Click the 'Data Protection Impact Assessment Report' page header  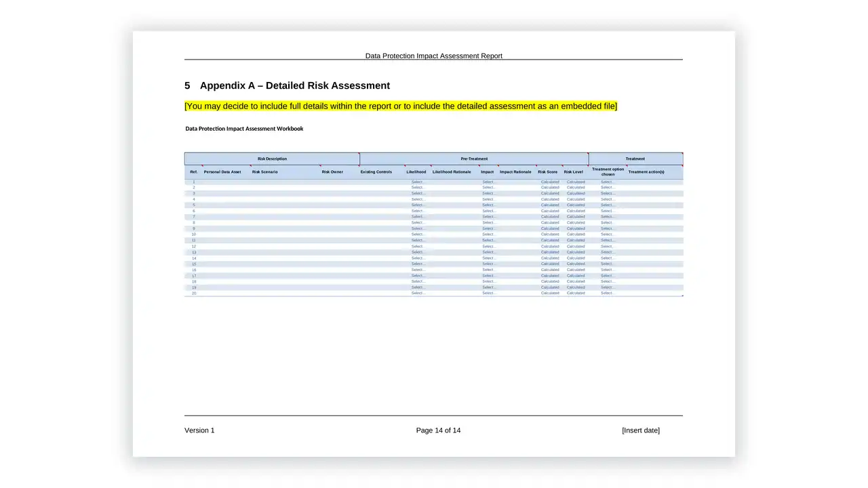434,56
